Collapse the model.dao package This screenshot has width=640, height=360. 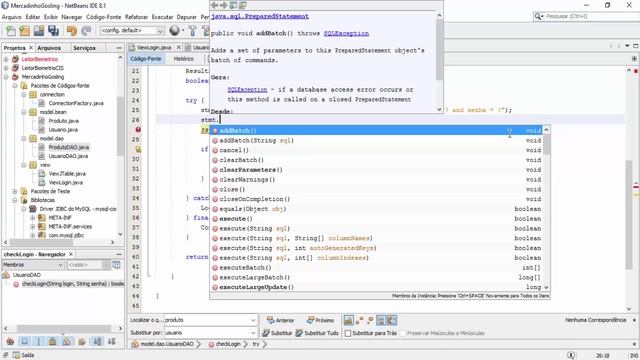(24, 138)
